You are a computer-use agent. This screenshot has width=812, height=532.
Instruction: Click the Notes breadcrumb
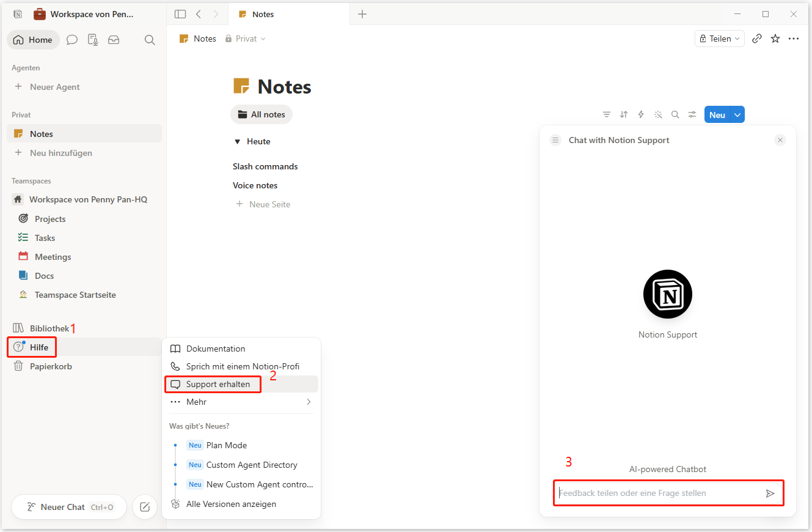pos(197,39)
